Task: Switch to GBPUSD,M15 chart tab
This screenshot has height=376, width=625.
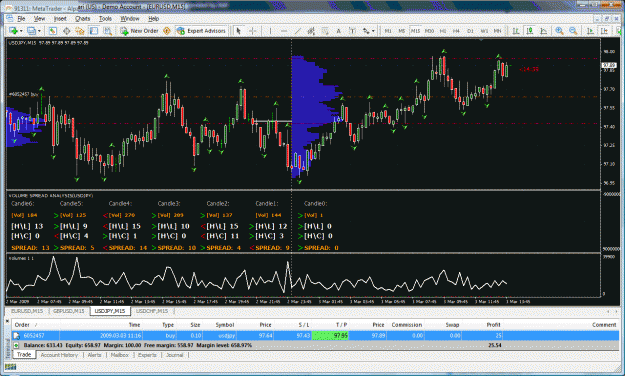Action: coord(69,311)
